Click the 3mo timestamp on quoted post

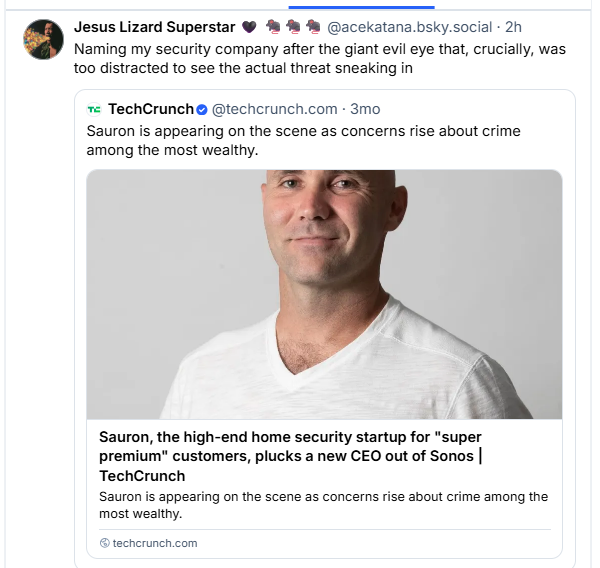pyautogui.click(x=365, y=109)
